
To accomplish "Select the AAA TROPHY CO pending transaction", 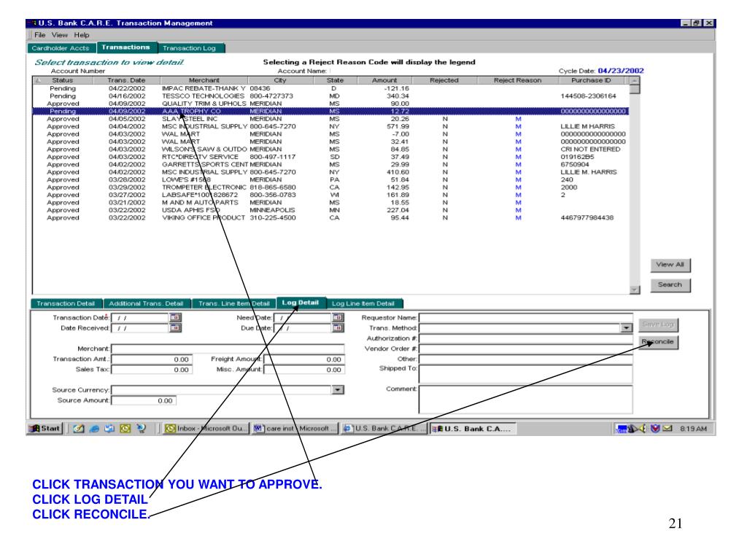I will click(x=330, y=112).
